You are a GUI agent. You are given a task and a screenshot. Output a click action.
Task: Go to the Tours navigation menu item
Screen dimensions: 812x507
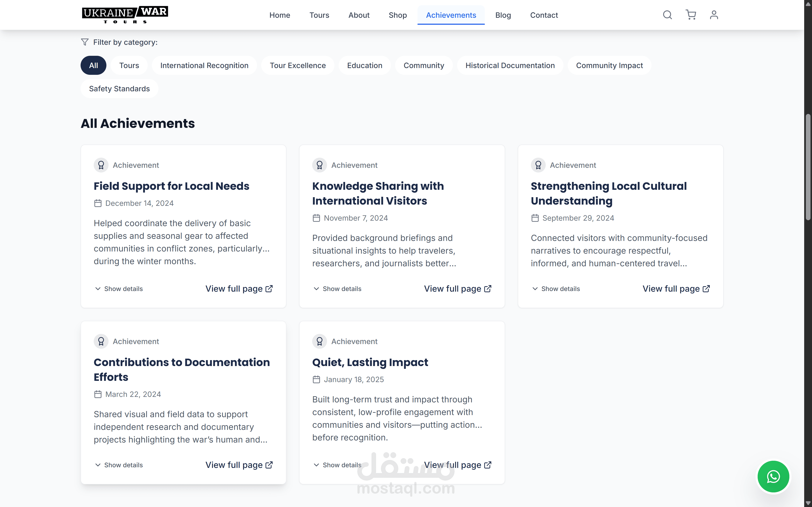[319, 15]
